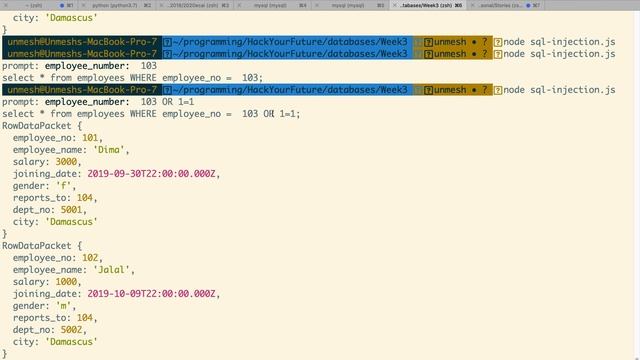Click node sql-injection.js command above 'OR 1=1' prompt

pyautogui.click(x=559, y=90)
